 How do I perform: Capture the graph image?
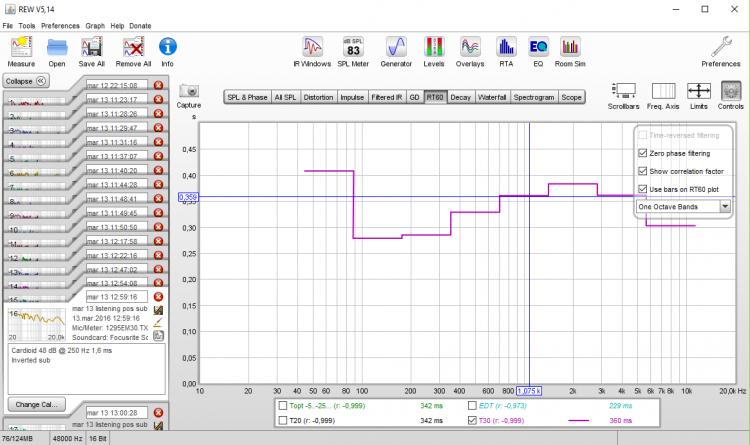click(x=189, y=97)
